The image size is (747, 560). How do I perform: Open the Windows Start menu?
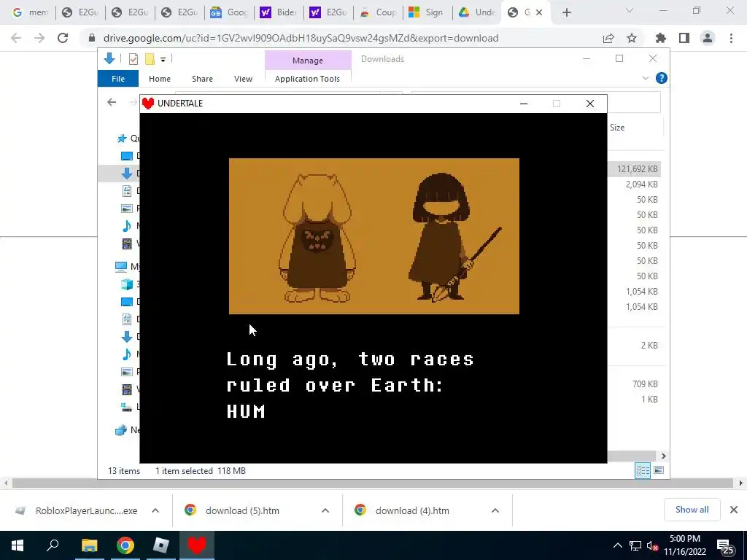point(18,545)
